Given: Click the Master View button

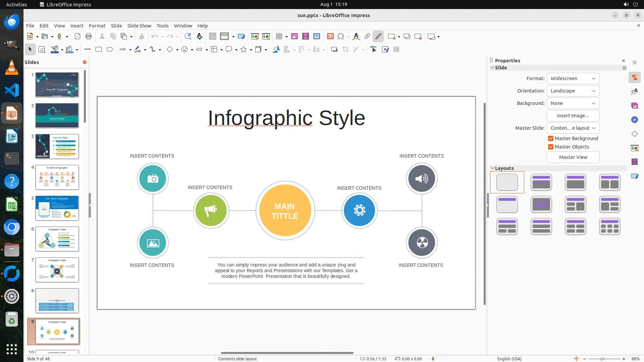Looking at the screenshot, I should pyautogui.click(x=573, y=157).
